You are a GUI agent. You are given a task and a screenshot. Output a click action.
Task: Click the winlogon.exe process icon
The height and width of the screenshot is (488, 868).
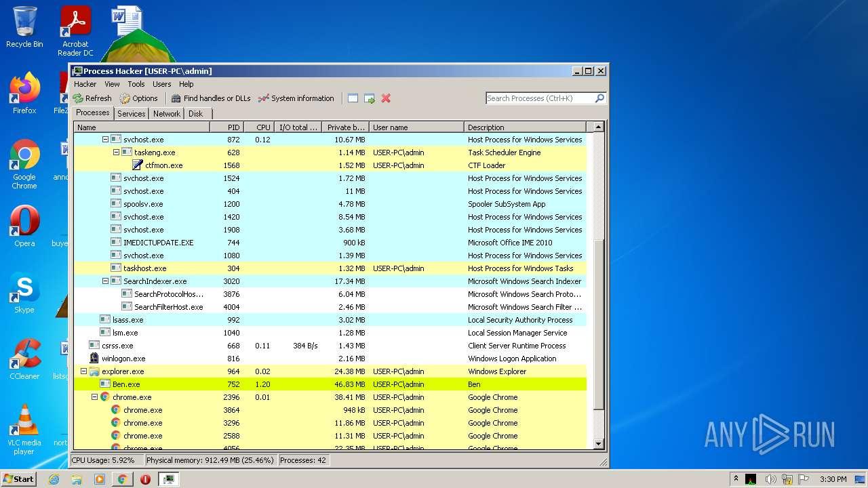point(94,359)
